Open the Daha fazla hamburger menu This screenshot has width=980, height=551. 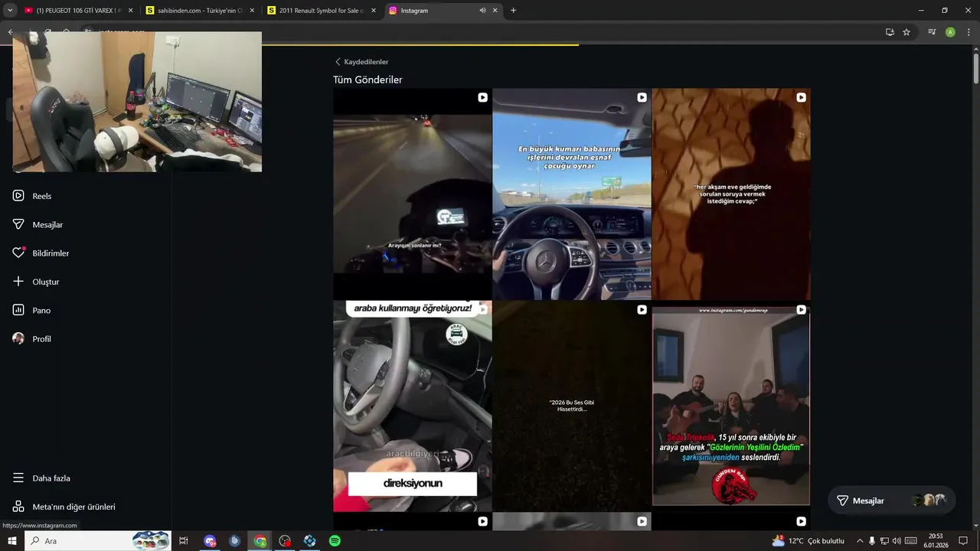[18, 478]
